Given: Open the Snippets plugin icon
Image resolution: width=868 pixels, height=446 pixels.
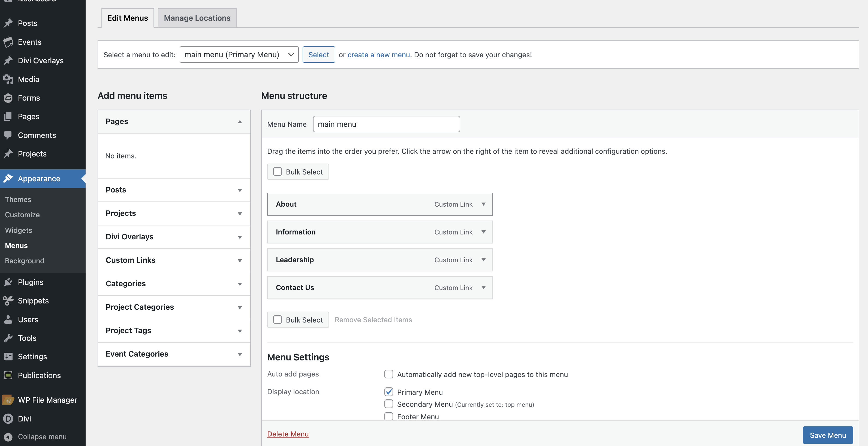Looking at the screenshot, I should point(9,300).
